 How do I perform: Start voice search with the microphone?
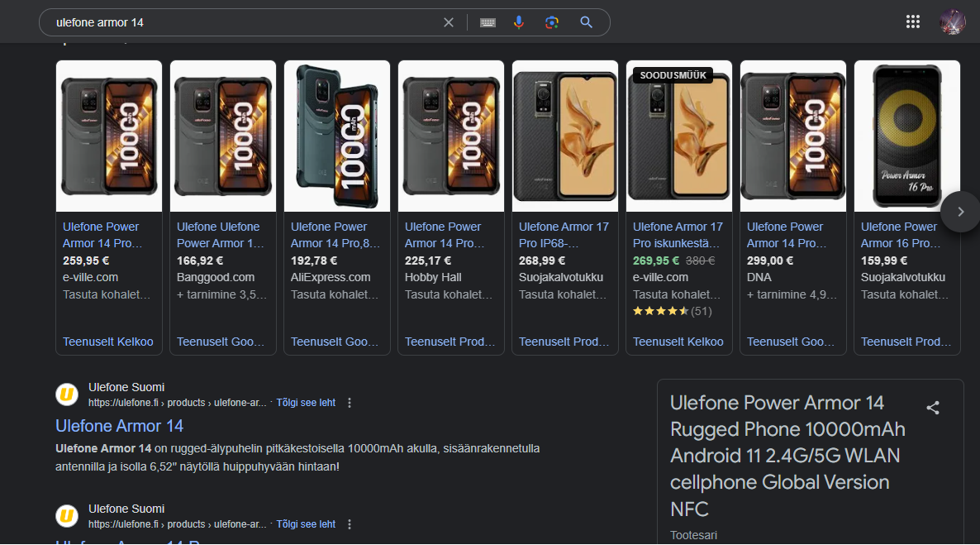coord(519,22)
